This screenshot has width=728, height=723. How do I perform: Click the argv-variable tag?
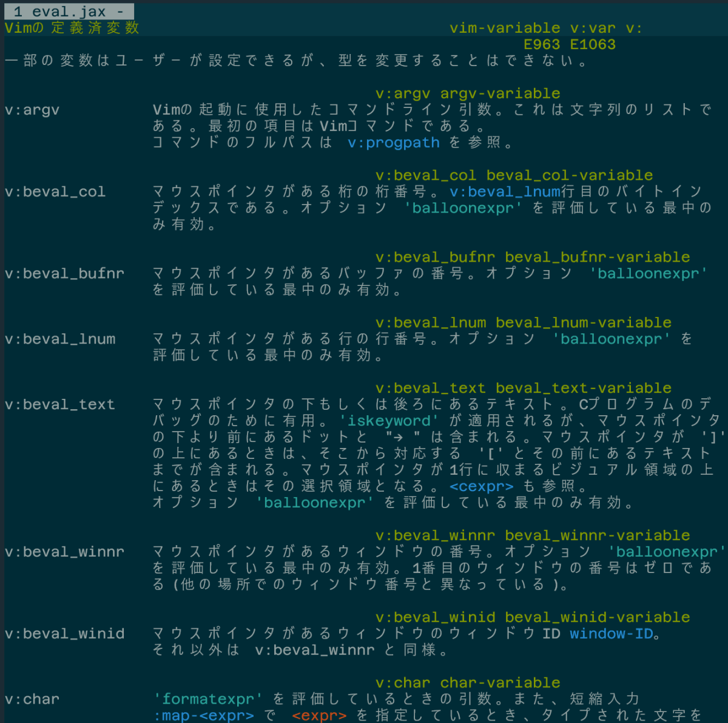[x=500, y=93]
